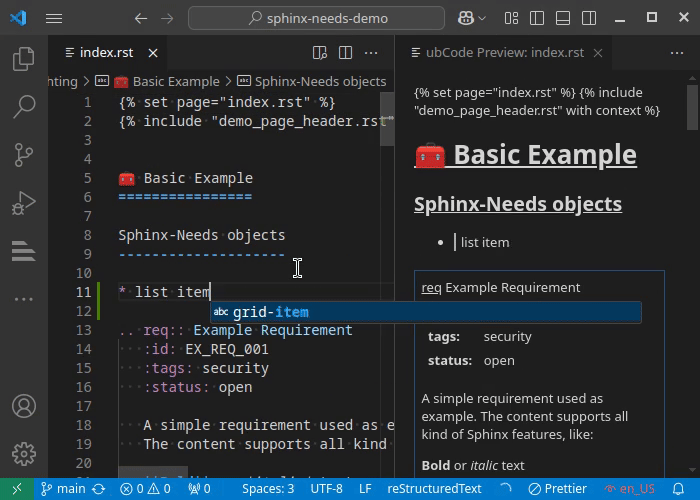Show additional views ellipsis in activity bar
700x500 pixels.
tap(24, 299)
